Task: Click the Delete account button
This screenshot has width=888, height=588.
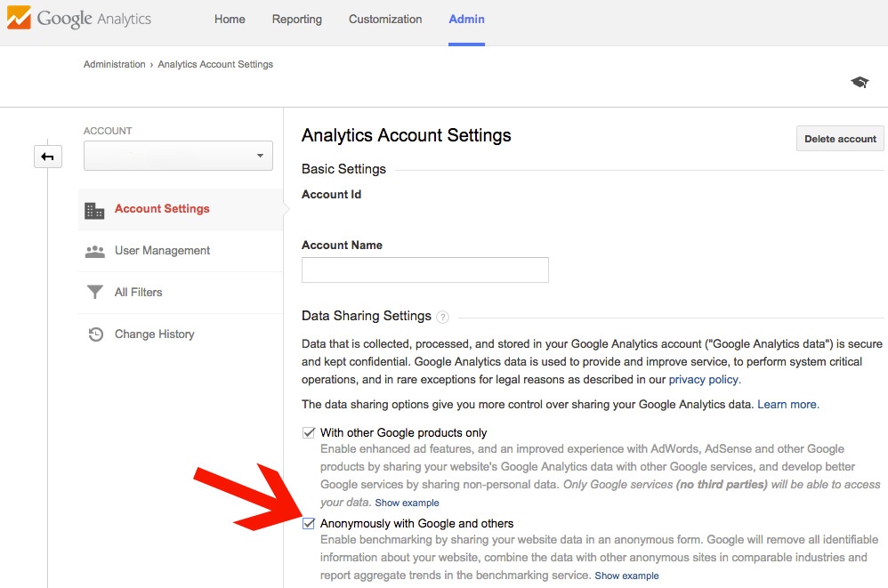Action: pos(839,138)
